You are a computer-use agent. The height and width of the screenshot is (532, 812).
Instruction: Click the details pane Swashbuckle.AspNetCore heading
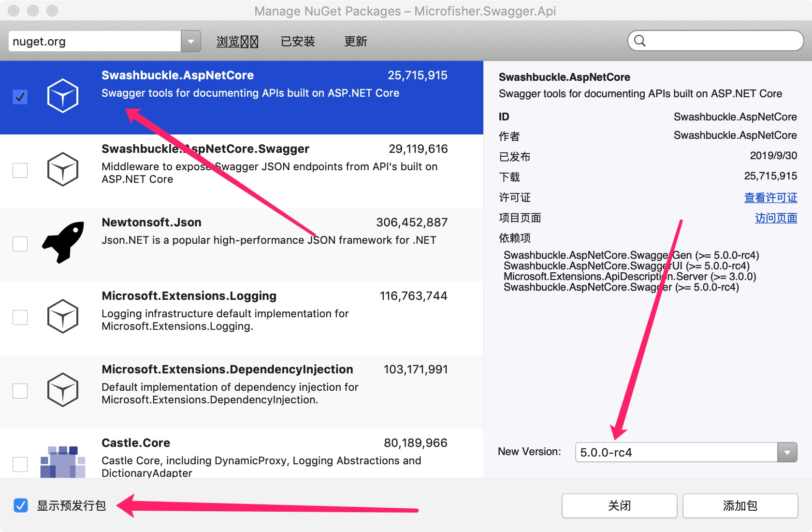[x=564, y=77]
